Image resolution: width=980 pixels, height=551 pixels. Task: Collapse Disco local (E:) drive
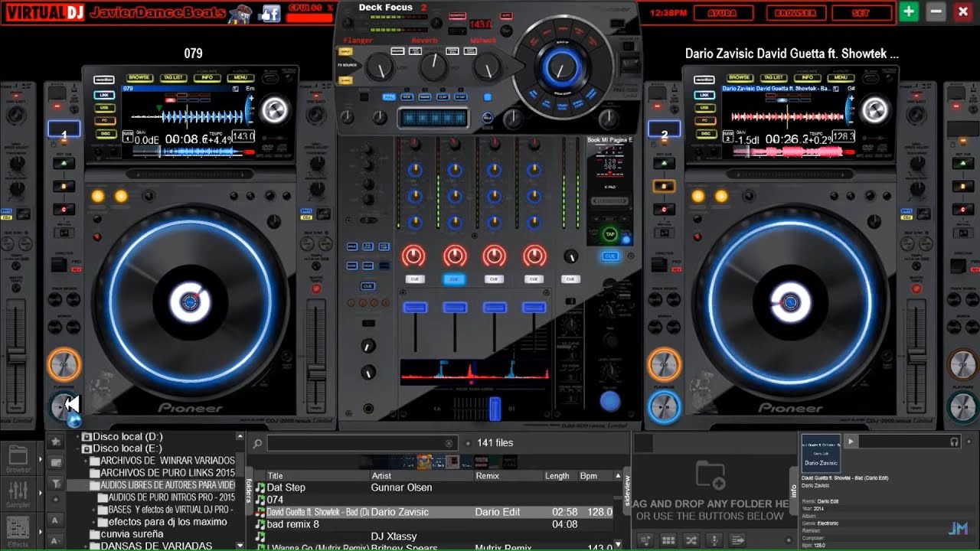[77, 448]
